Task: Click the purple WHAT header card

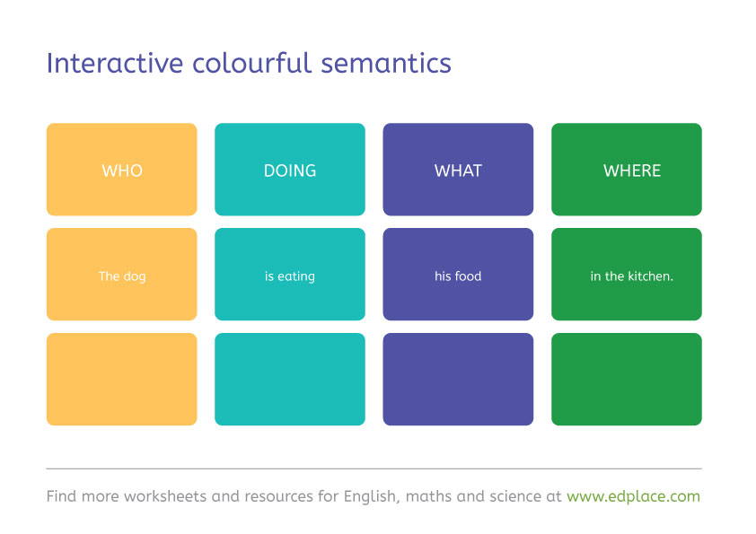Action: tap(458, 170)
